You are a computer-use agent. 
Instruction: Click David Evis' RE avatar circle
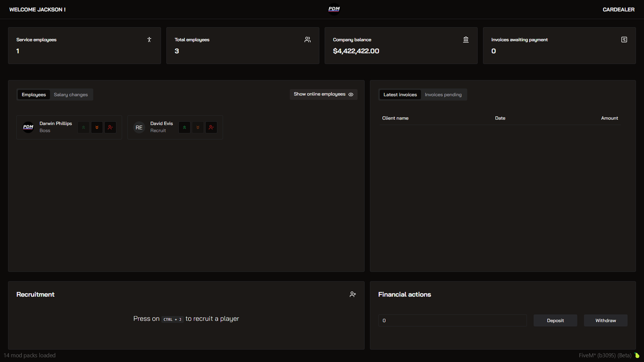[x=139, y=127]
